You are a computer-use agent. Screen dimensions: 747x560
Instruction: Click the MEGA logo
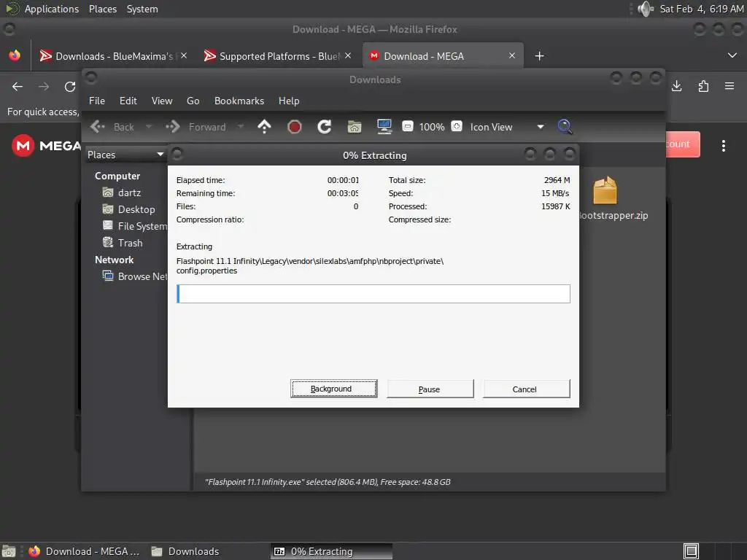(x=46, y=145)
